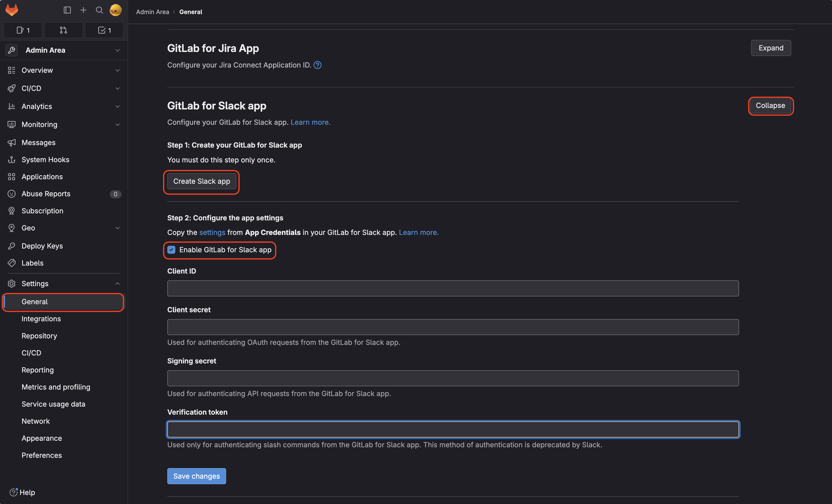Open the assigned issues counter icon
This screenshot has height=504, width=832.
click(x=23, y=30)
